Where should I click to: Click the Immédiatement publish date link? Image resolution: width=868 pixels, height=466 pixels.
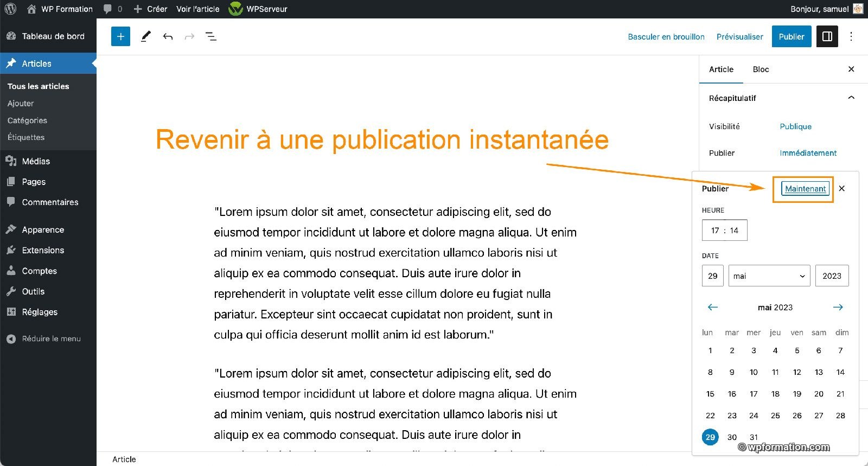[x=808, y=153]
